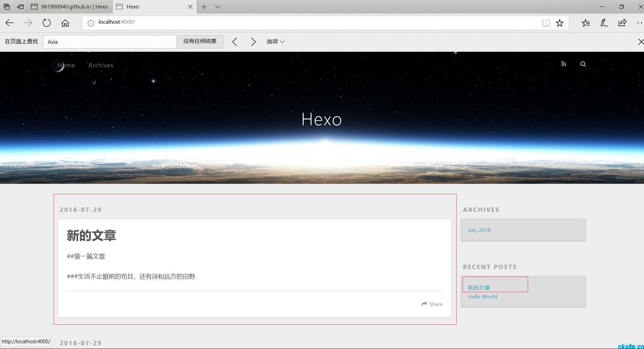
Task: Open the Favorites hub icon
Action: point(586,23)
